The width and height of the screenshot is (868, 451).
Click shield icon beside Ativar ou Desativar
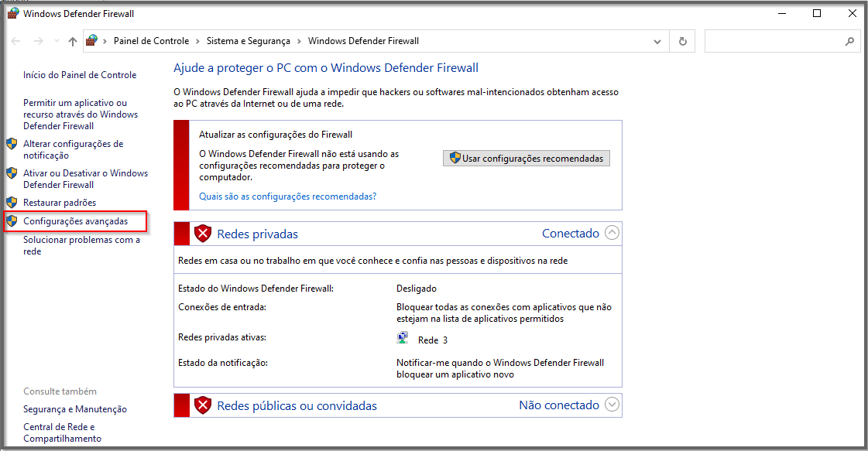click(x=12, y=173)
